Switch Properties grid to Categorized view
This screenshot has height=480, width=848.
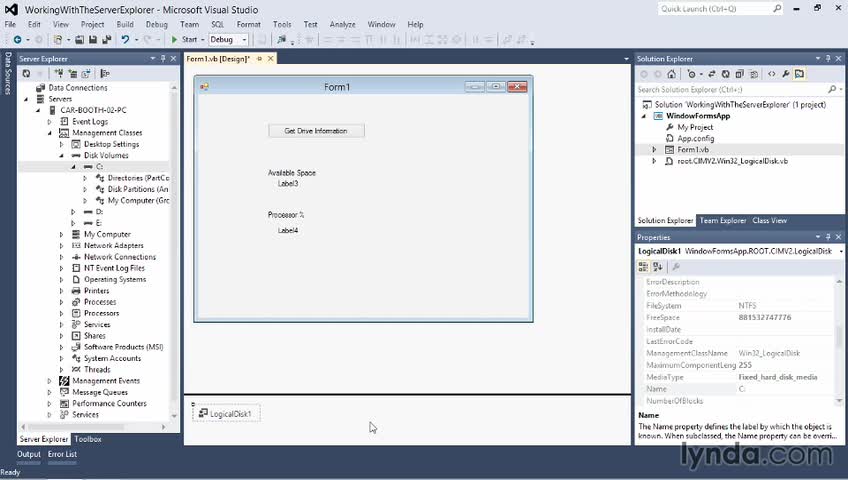[x=643, y=266]
